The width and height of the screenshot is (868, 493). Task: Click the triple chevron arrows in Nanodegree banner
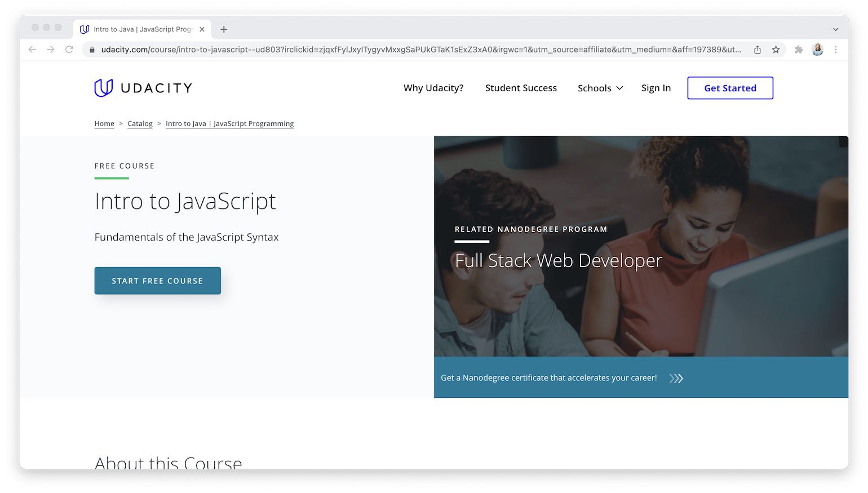pos(676,378)
